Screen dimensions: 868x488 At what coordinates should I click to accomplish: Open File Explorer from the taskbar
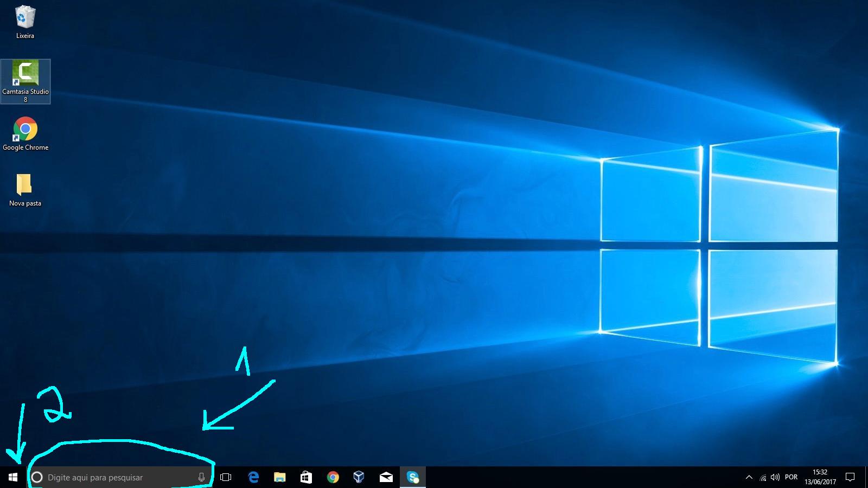click(279, 477)
